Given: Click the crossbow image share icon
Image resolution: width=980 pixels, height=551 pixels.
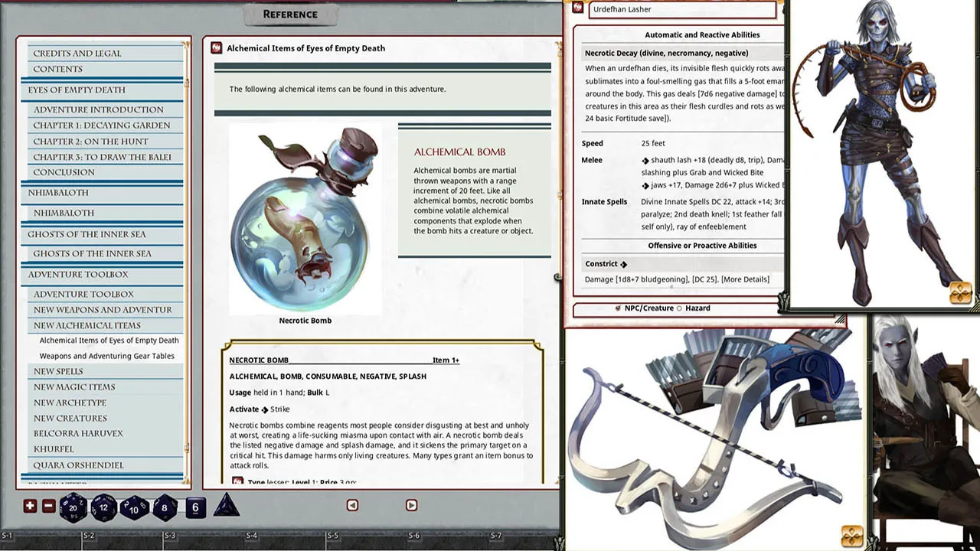Looking at the screenshot, I should point(851,536).
